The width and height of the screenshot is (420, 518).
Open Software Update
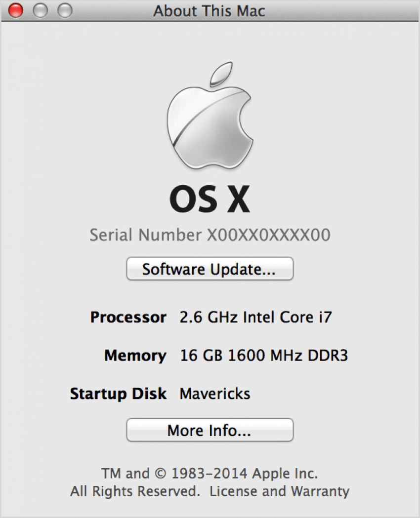pyautogui.click(x=210, y=269)
